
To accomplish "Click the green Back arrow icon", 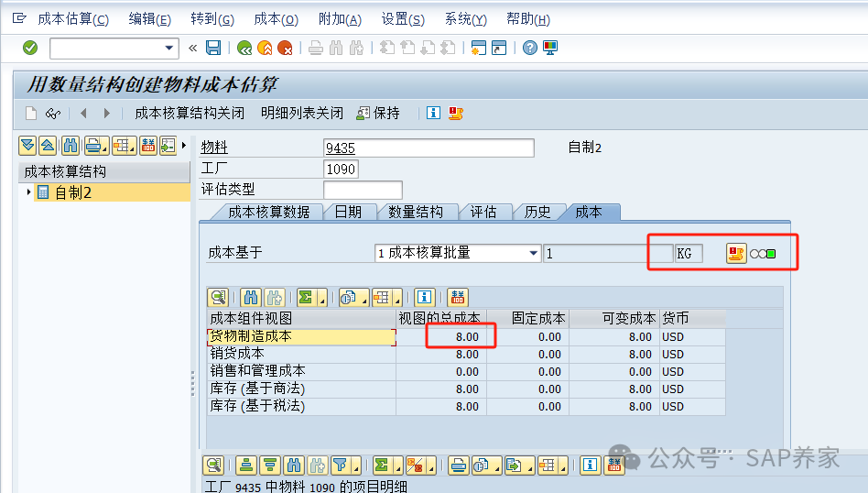I will [x=244, y=49].
